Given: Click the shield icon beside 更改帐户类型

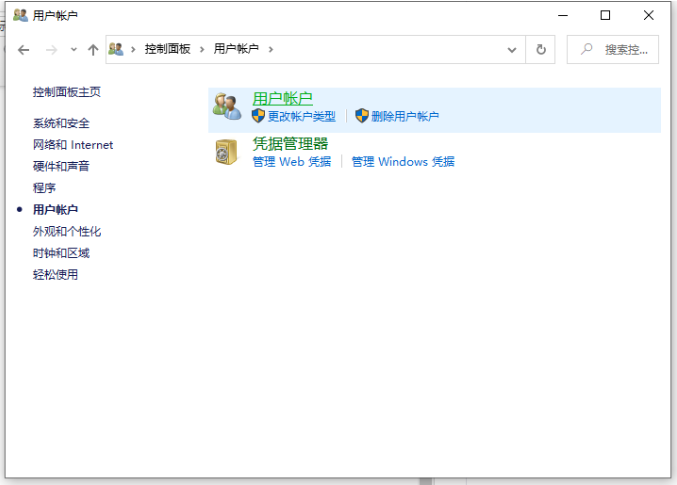Looking at the screenshot, I should [x=258, y=116].
